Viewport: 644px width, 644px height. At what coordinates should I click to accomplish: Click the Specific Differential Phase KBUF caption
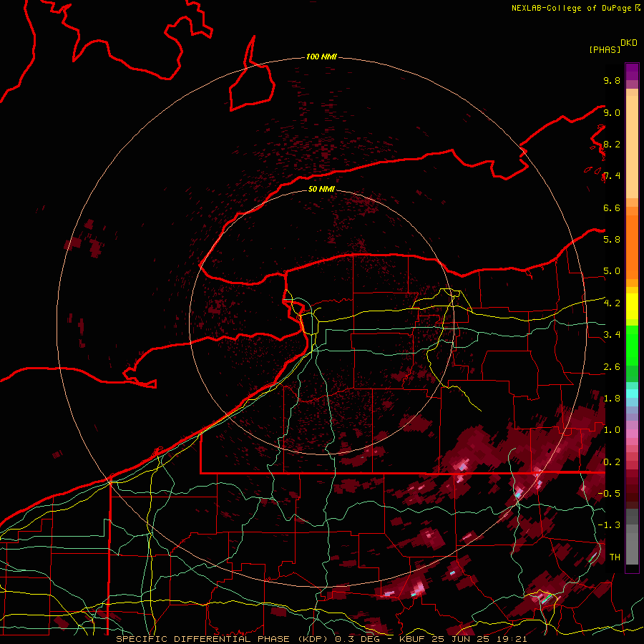click(321, 639)
